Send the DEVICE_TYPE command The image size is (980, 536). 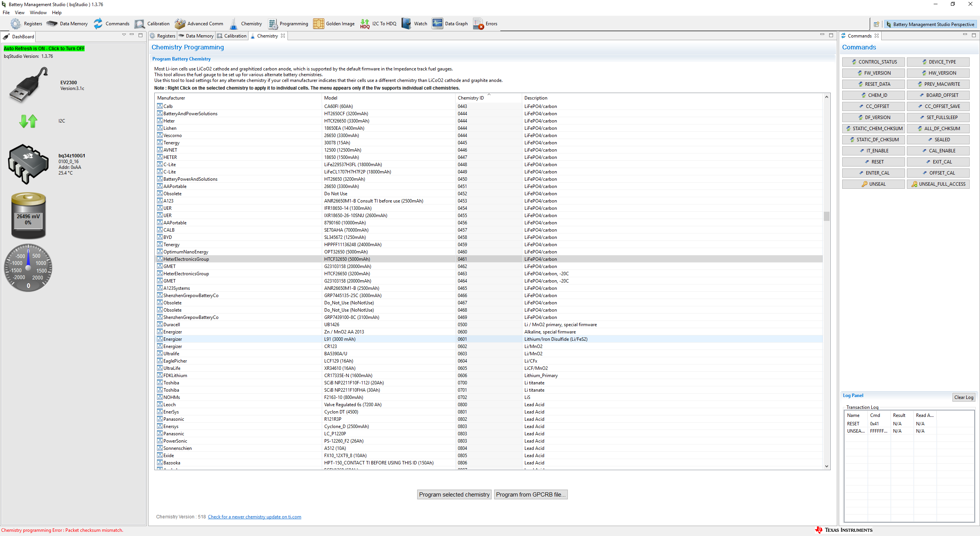click(x=938, y=62)
